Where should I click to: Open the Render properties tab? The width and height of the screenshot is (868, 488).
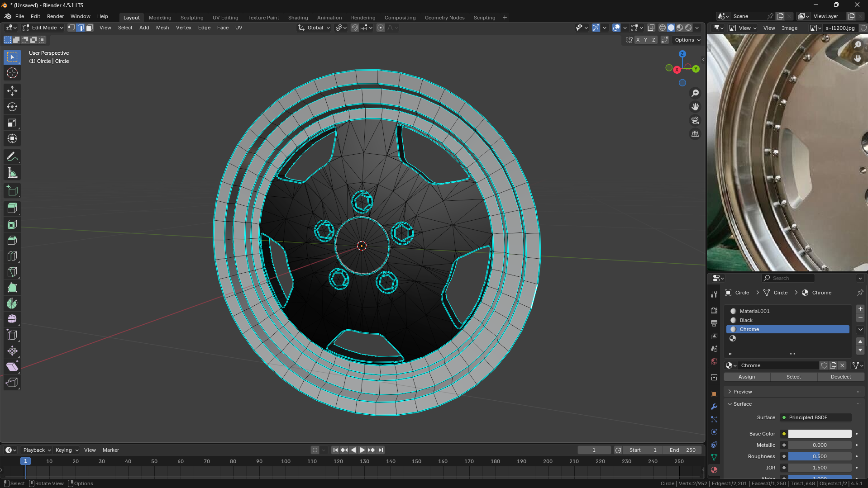tap(714, 311)
